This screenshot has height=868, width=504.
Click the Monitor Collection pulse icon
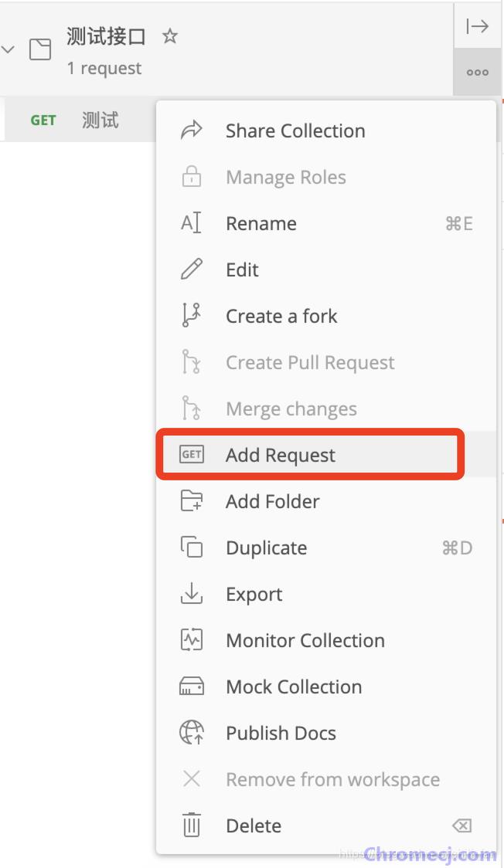click(x=192, y=640)
